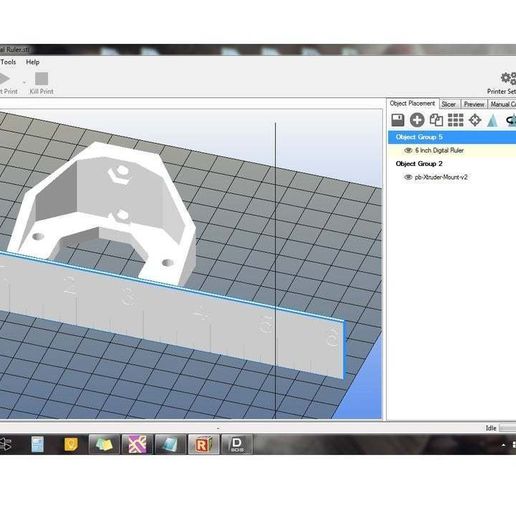Open the blue sheets taskbar icon
516x516 pixels.
[170, 444]
